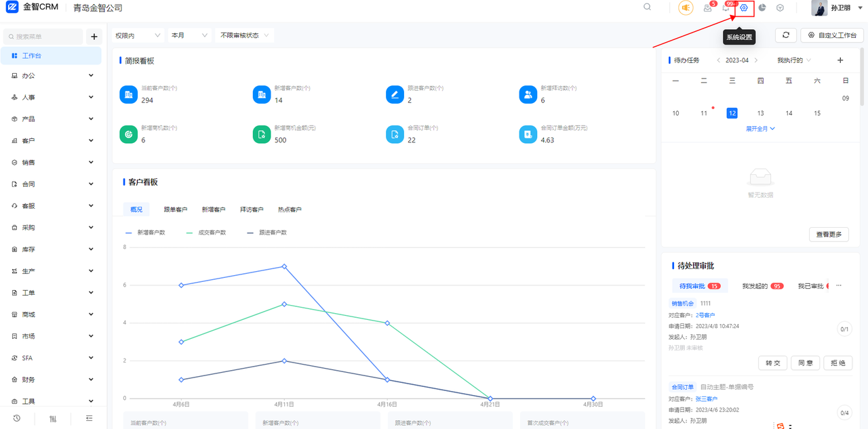This screenshot has height=429, width=868.
Task: Click the 新增商机数 green target icon
Action: (x=128, y=134)
